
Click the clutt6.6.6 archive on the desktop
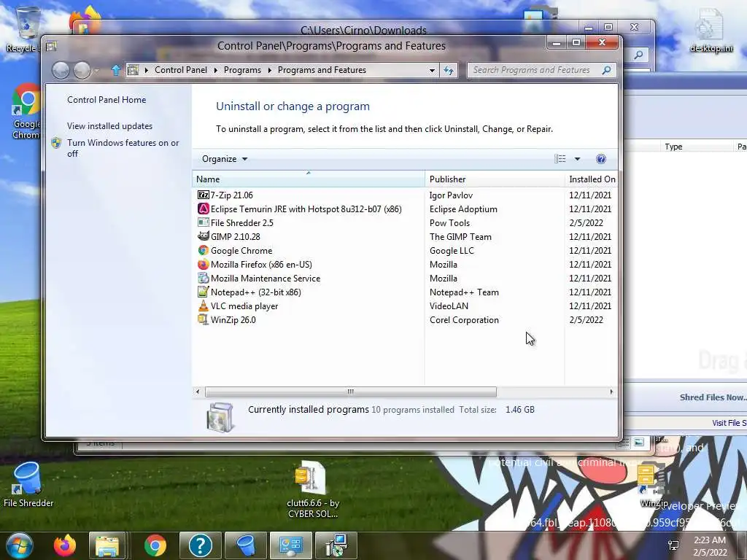coord(312,489)
